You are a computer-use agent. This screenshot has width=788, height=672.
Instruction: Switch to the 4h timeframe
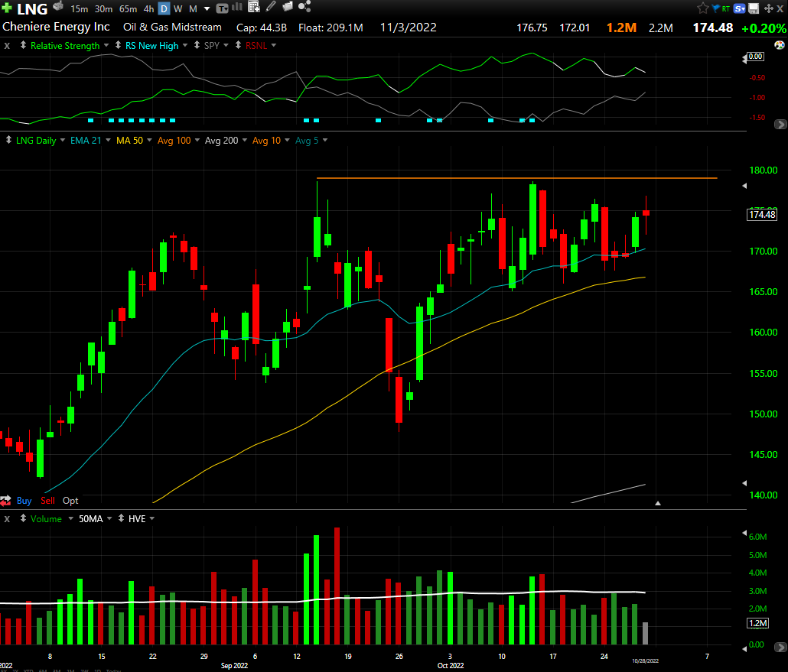[x=148, y=9]
